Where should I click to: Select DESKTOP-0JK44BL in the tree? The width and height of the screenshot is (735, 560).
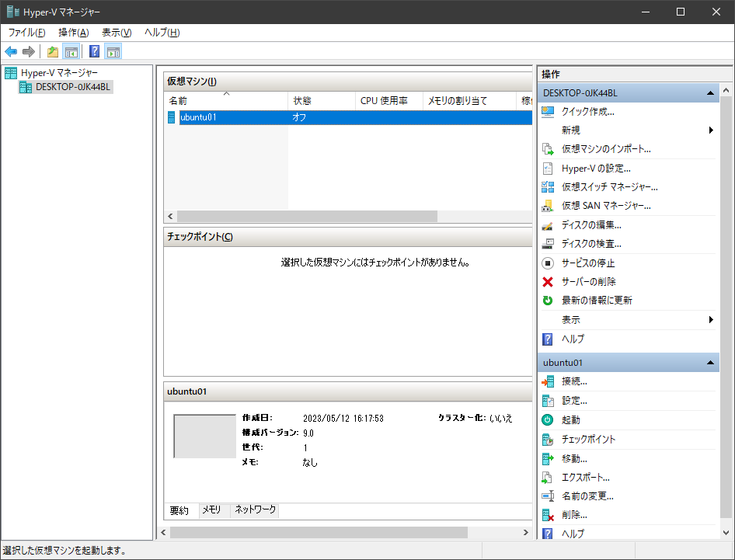[73, 87]
